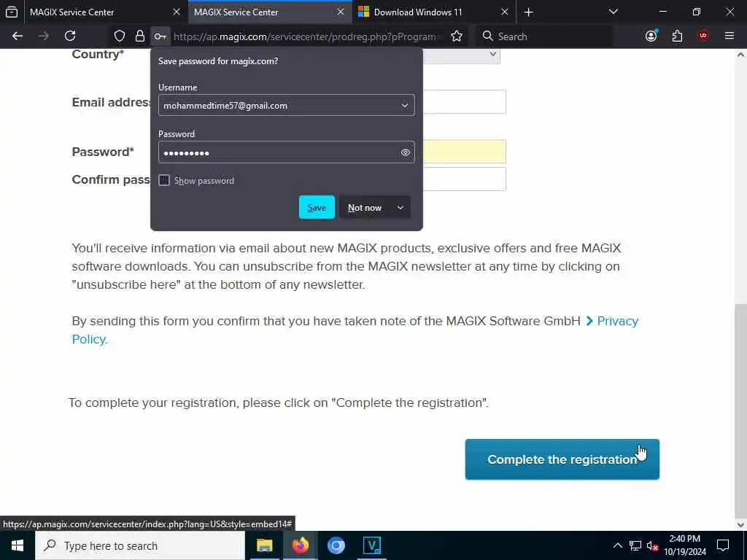Open the Firefox View icon at tab strip start
This screenshot has height=560, width=747.
12,12
